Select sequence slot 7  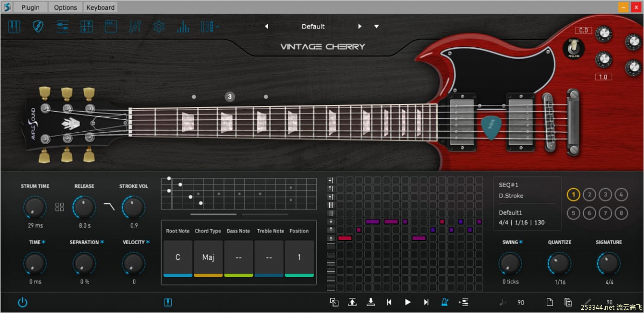click(x=605, y=213)
